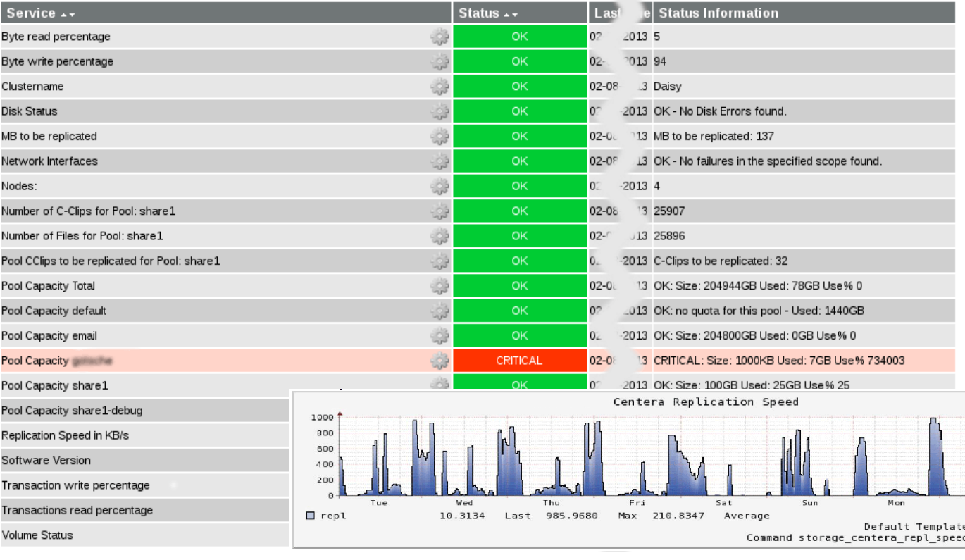
Task: Click gear icon next to Clustername
Action: [x=440, y=87]
